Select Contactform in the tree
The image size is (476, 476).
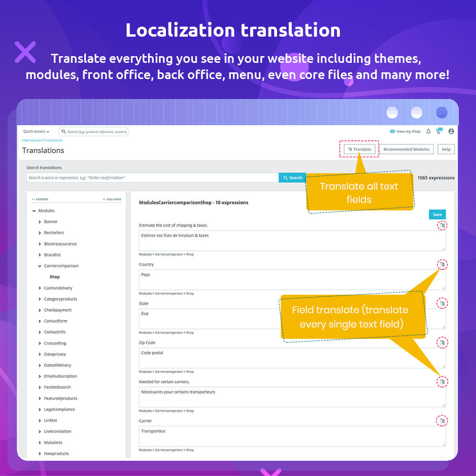pyautogui.click(x=56, y=321)
